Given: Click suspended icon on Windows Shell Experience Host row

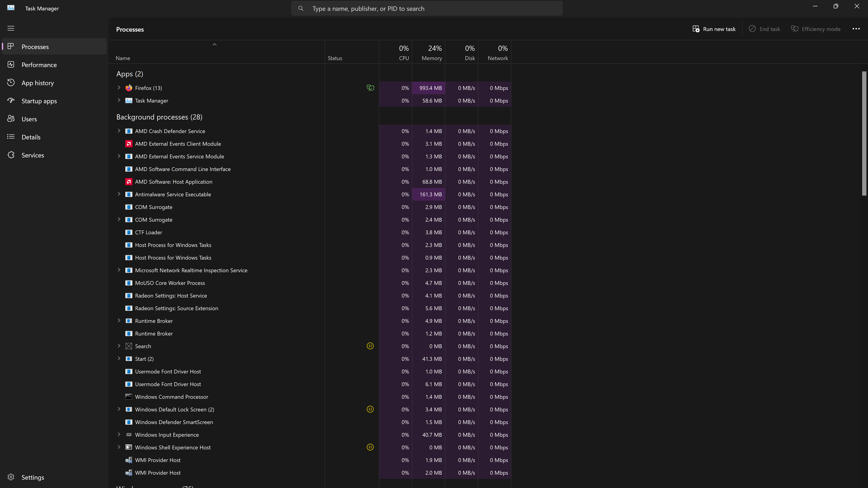Looking at the screenshot, I should tap(370, 447).
